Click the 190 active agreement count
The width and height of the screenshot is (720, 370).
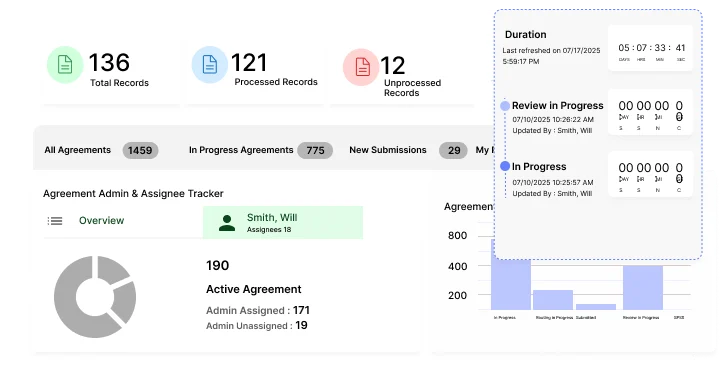[217, 266]
